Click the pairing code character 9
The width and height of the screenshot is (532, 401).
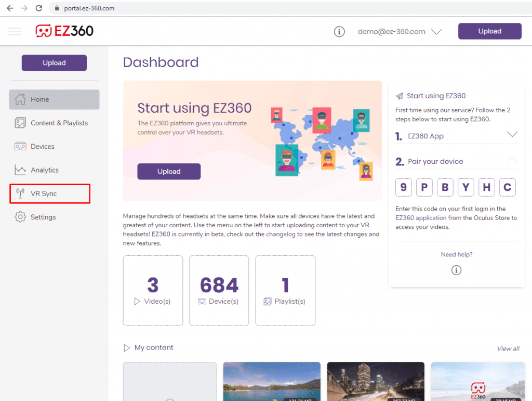pos(403,187)
